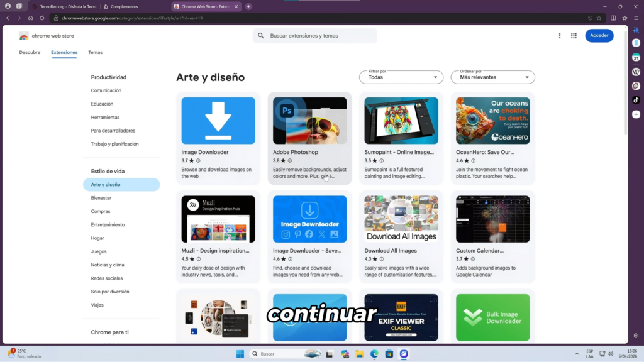644x362 pixels.
Task: Open the Filtrar por Todas dropdown
Action: tap(401, 77)
